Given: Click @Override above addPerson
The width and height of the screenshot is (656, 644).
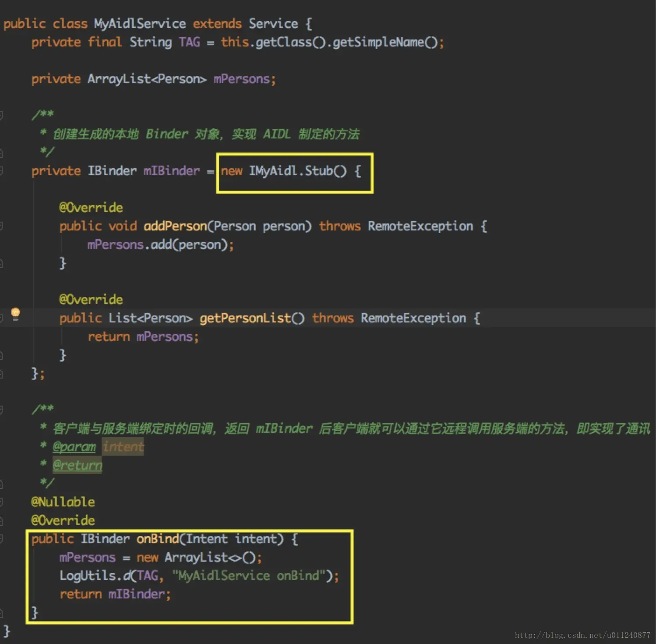Looking at the screenshot, I should point(91,208).
